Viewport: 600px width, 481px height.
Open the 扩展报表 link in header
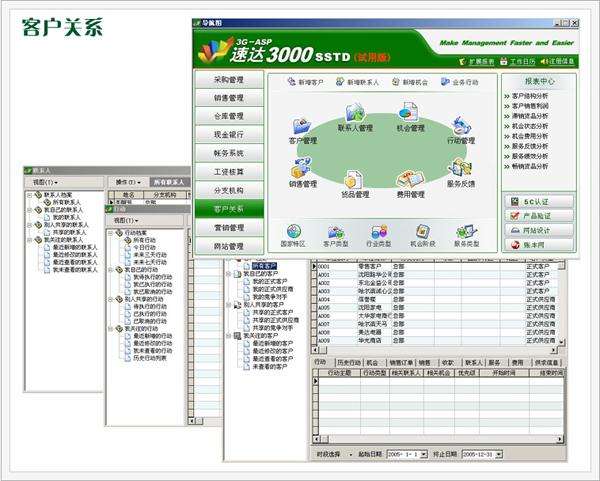click(x=476, y=61)
